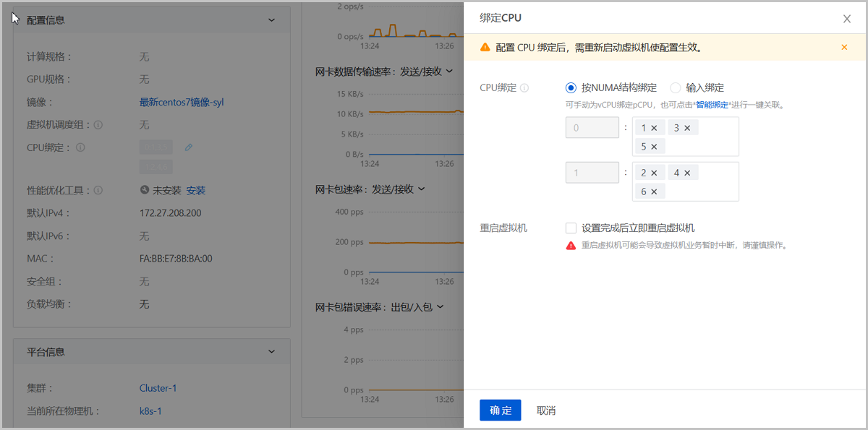
Task: Click the MAC value FA:BB:E7:8B:BA:00
Action: click(x=176, y=259)
